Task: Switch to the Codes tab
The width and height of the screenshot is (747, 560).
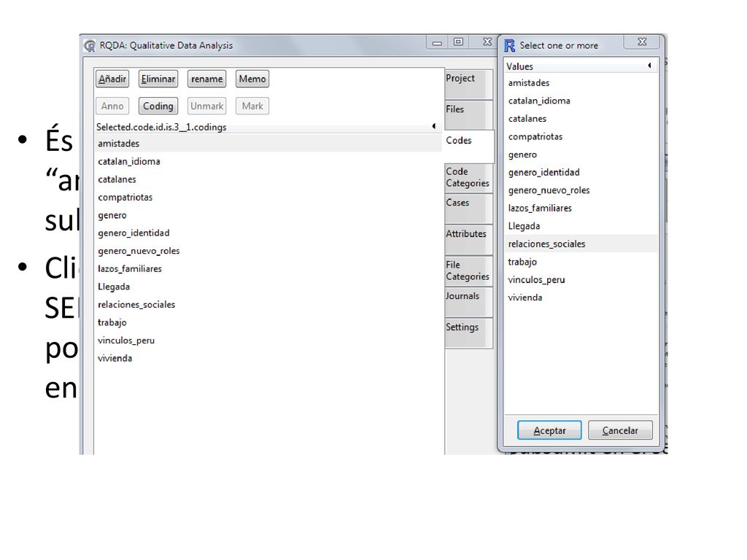Action: 469,146
